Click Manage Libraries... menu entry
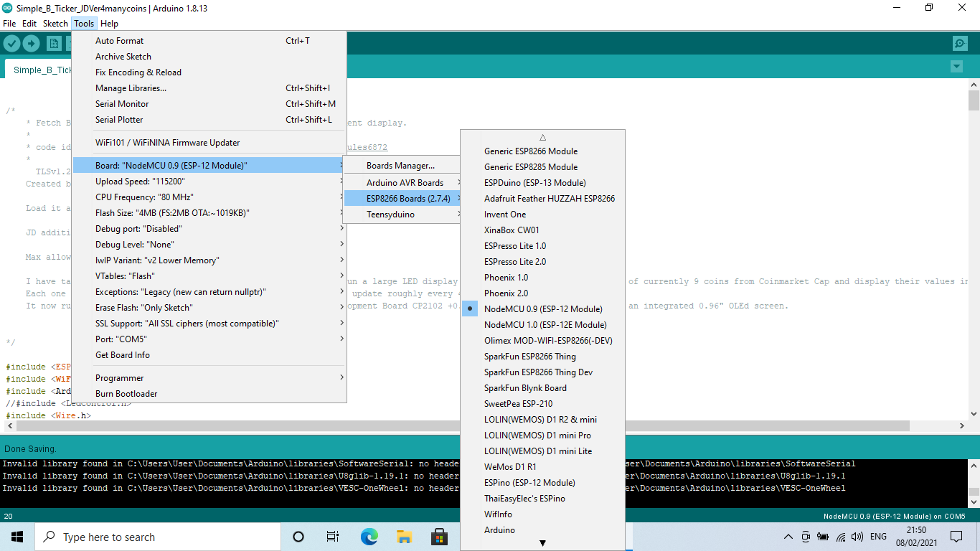The image size is (980, 551). [x=209, y=88]
